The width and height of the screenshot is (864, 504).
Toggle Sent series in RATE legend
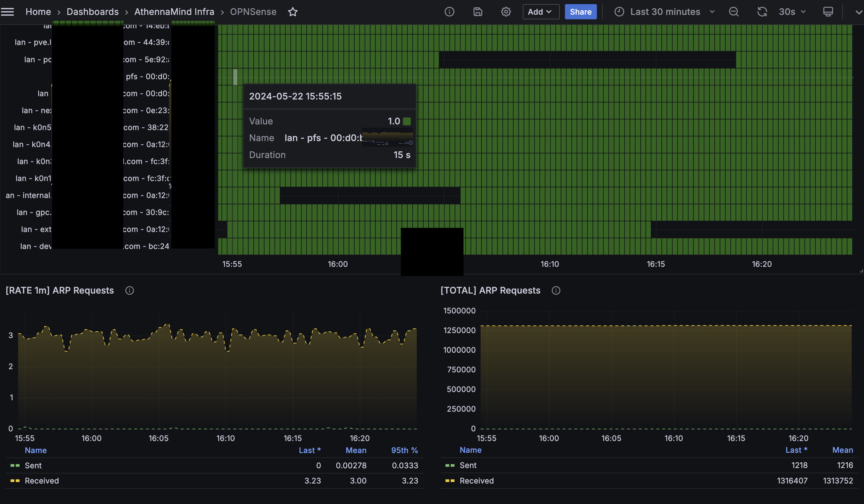[x=33, y=465]
